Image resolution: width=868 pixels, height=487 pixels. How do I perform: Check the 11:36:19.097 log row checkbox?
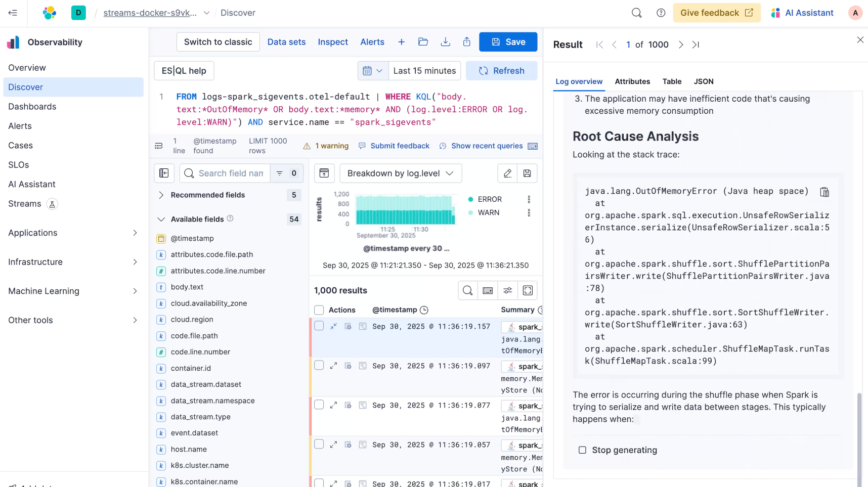tap(319, 365)
